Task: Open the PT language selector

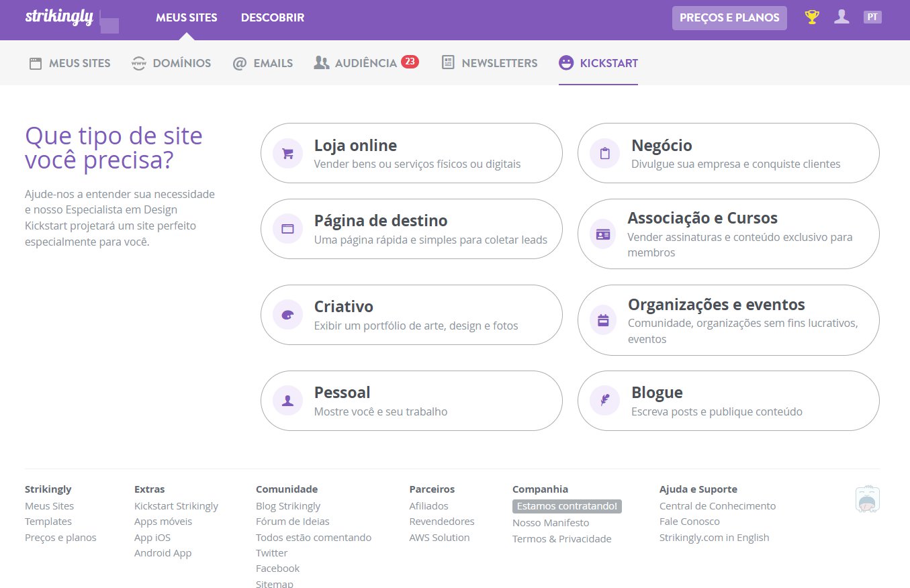Action: point(872,17)
